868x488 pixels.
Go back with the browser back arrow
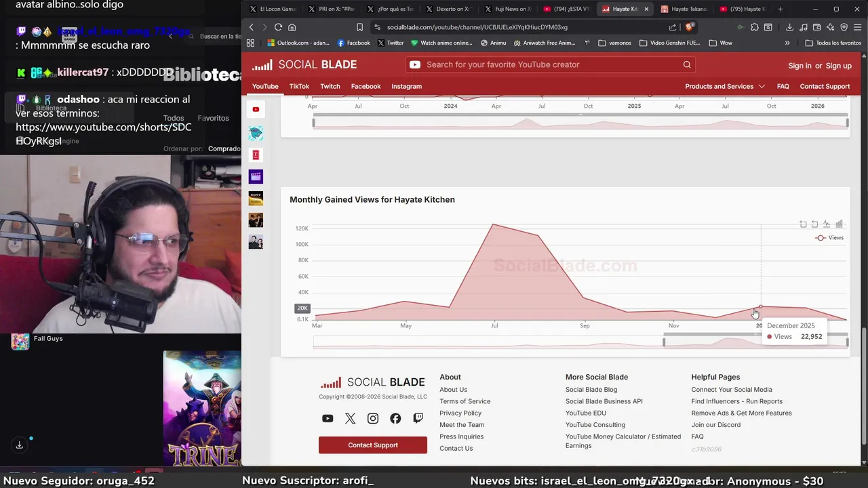click(251, 27)
